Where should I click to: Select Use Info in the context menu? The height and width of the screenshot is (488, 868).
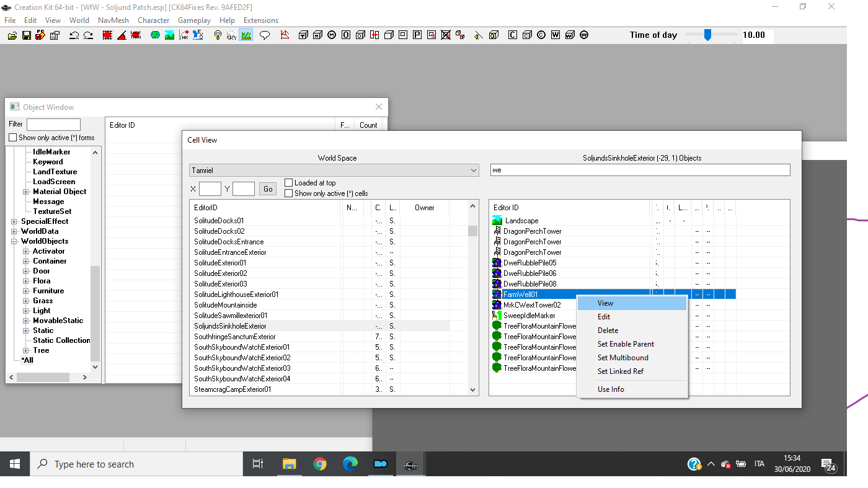tap(632, 389)
